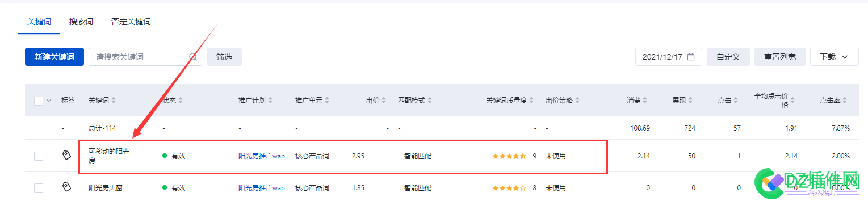Click the search magnifier icon
The height and width of the screenshot is (205, 868).
pos(193,57)
